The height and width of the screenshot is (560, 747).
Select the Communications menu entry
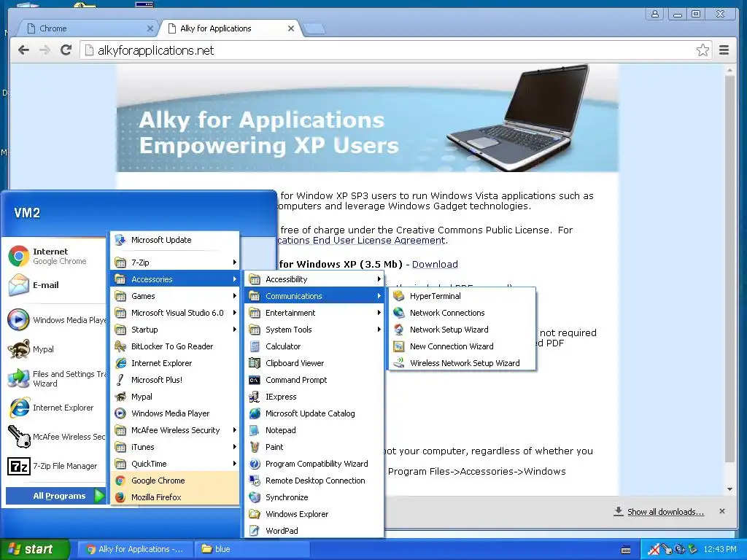[314, 296]
